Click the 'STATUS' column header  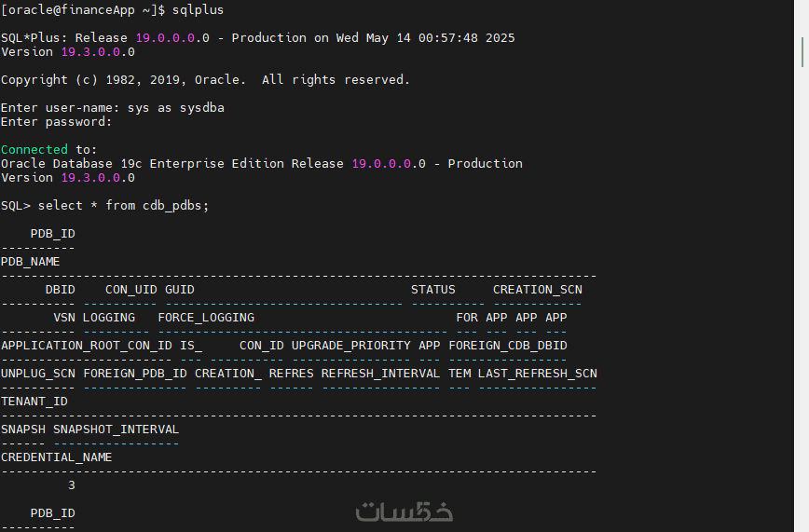[x=432, y=290]
